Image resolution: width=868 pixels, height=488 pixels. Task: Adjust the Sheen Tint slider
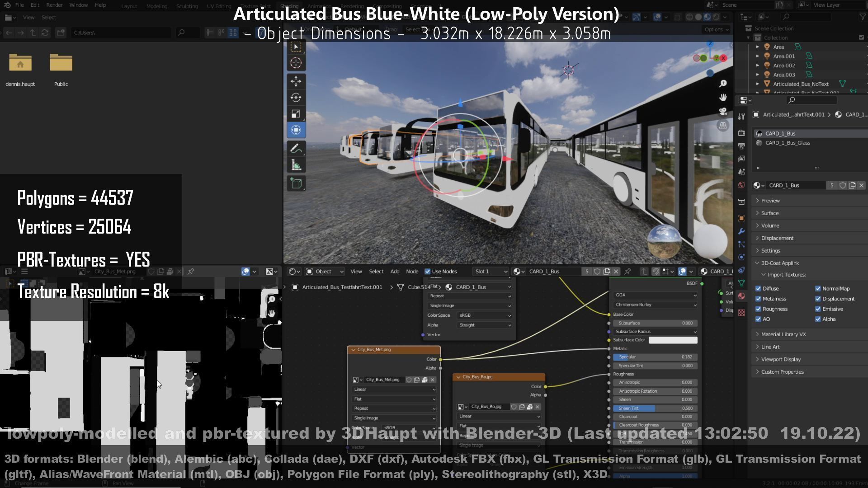[655, 408]
